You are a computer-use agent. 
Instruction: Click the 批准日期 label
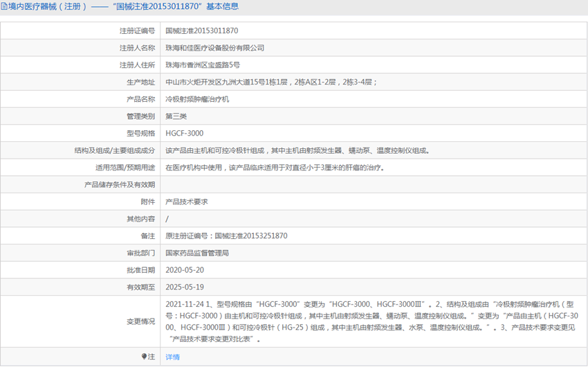click(140, 270)
